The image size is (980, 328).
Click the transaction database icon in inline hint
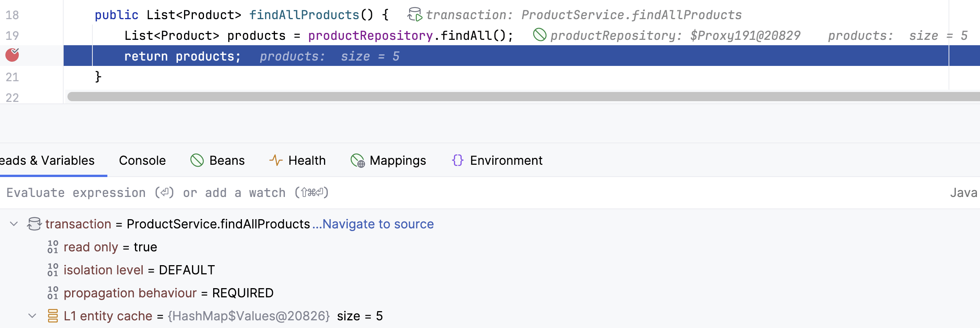click(x=414, y=15)
